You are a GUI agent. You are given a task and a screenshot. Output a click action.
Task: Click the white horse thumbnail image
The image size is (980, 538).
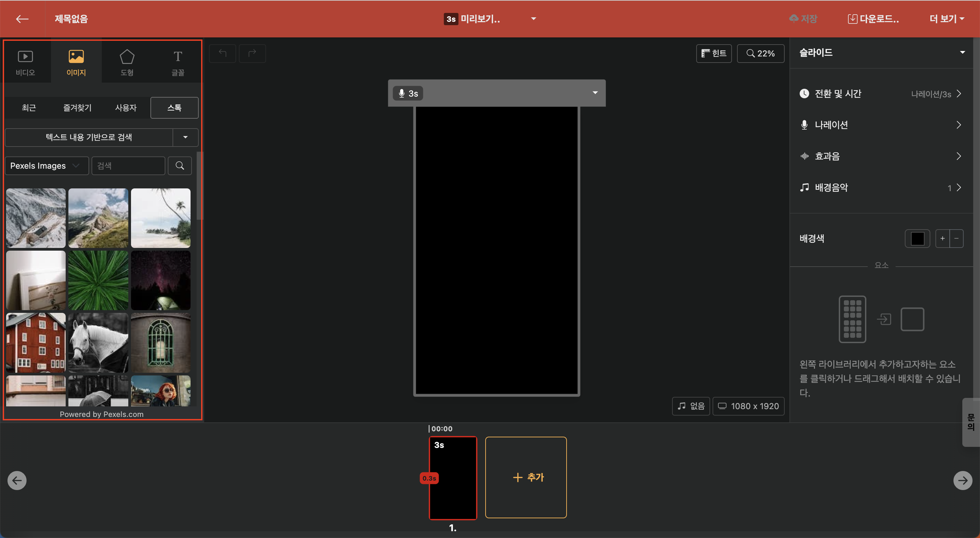98,342
